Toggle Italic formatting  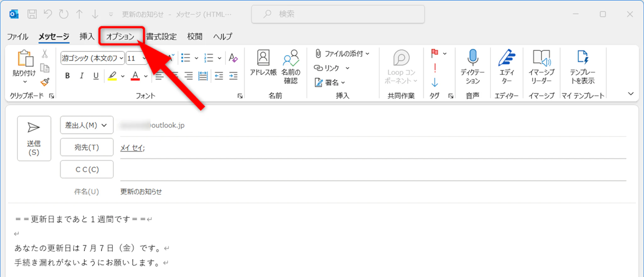(82, 76)
